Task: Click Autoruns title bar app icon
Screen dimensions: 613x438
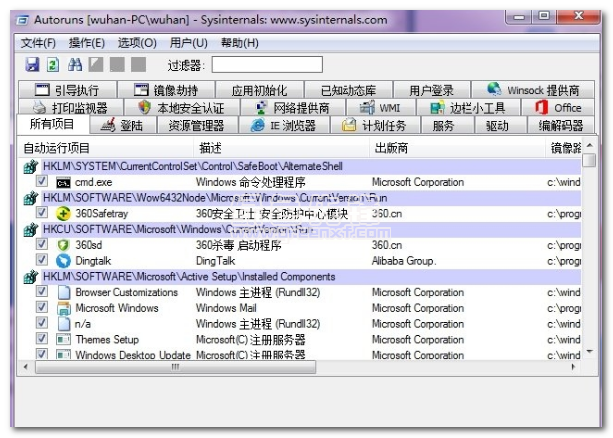Action: 23,20
